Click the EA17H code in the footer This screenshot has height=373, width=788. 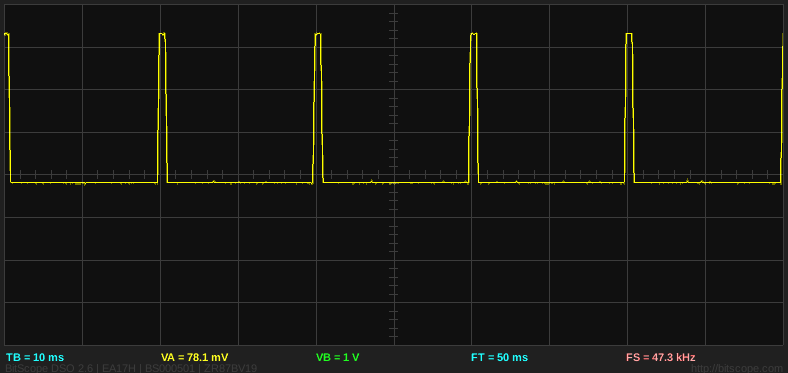point(119,369)
